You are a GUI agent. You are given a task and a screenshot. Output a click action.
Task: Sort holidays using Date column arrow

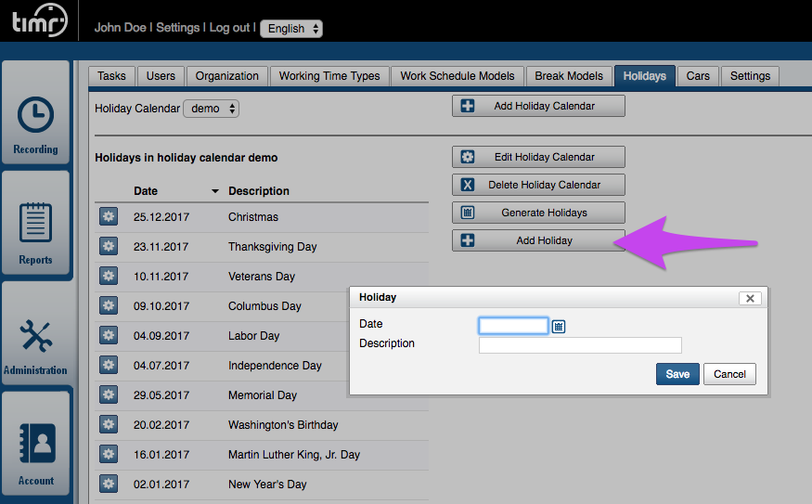coord(215,191)
